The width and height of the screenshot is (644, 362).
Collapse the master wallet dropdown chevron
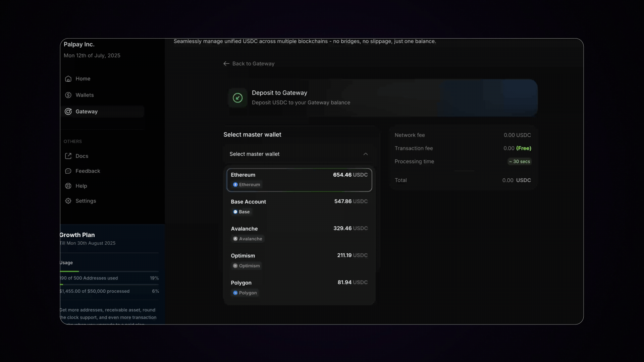pyautogui.click(x=366, y=154)
